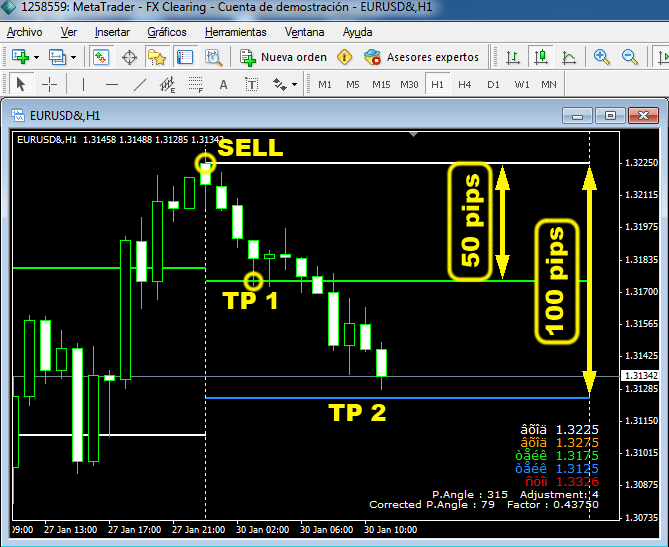Switch to the M15 timeframe
This screenshot has width=669, height=547.
pyautogui.click(x=381, y=84)
